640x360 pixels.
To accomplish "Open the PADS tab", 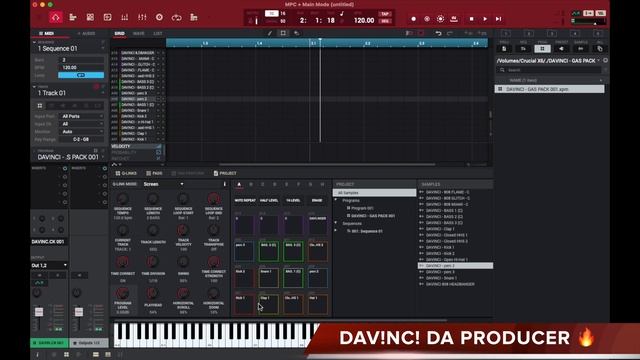I will click(154, 173).
